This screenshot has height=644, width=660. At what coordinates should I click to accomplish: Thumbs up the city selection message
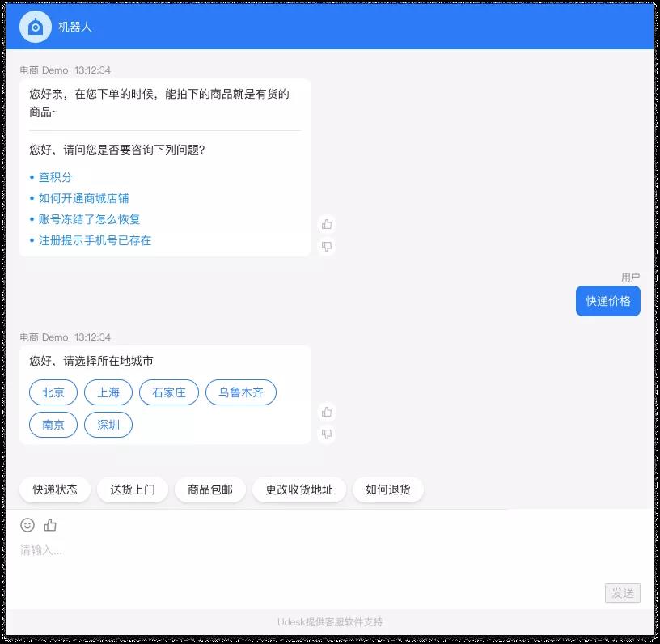tap(327, 412)
